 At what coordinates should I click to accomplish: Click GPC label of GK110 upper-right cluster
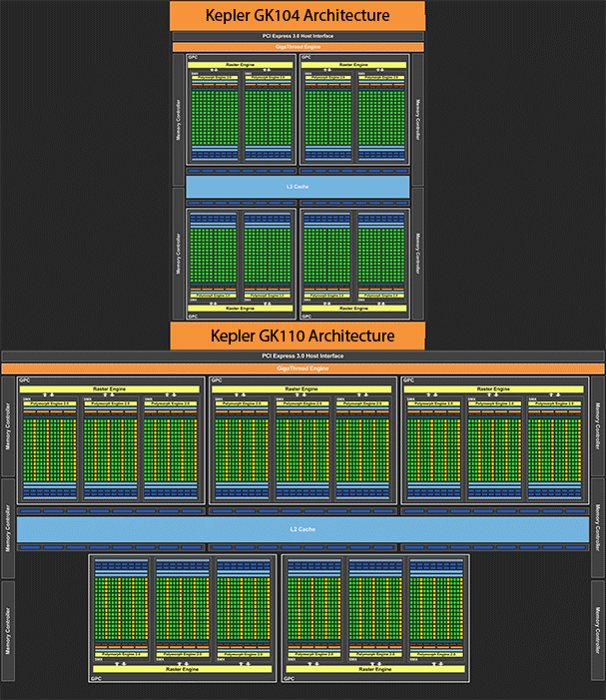click(x=408, y=380)
